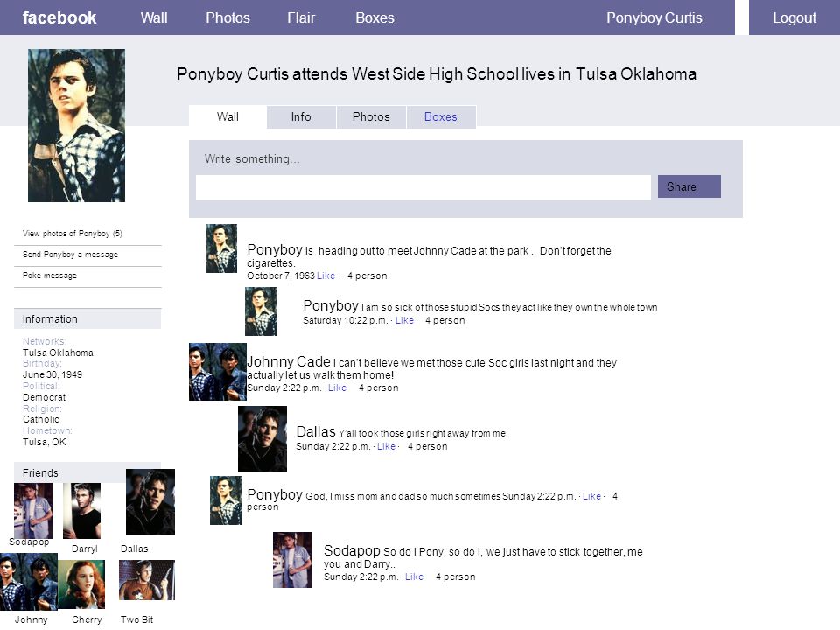Click Poke message link
840x630 pixels.
[49, 276]
